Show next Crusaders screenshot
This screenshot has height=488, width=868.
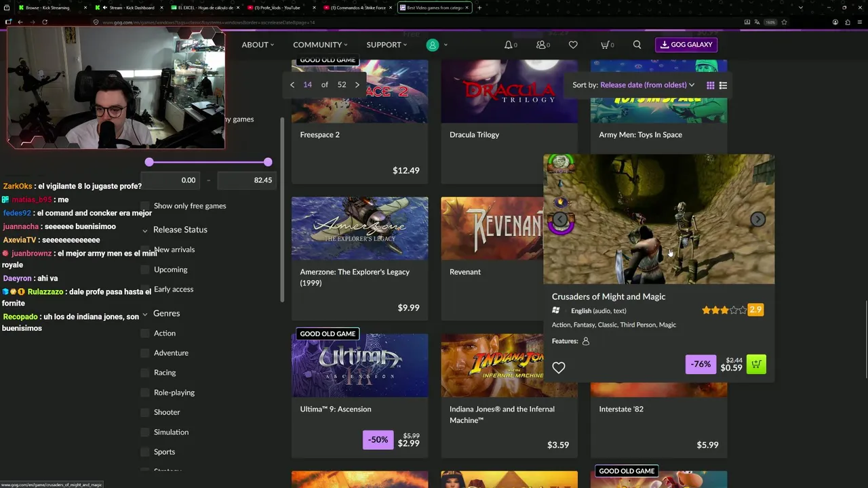[x=757, y=219]
